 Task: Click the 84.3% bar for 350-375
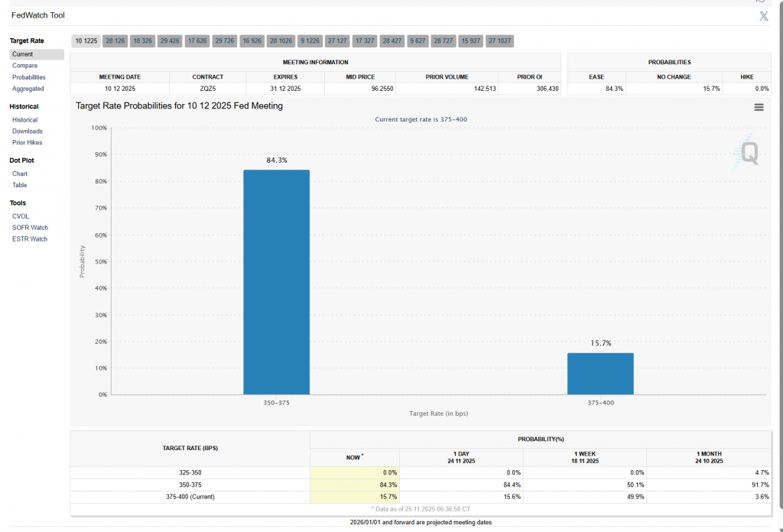click(x=276, y=281)
